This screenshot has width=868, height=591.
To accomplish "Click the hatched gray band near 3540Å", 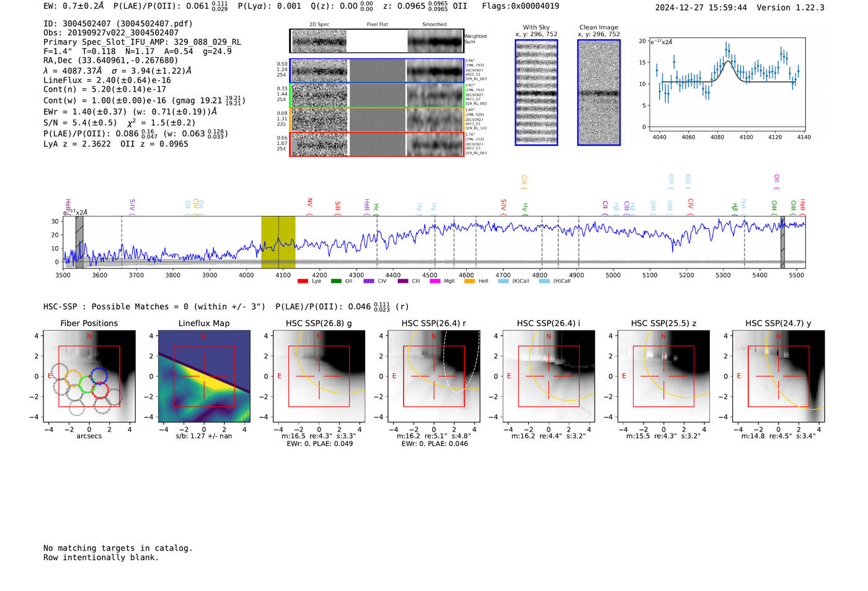I will (x=79, y=242).
